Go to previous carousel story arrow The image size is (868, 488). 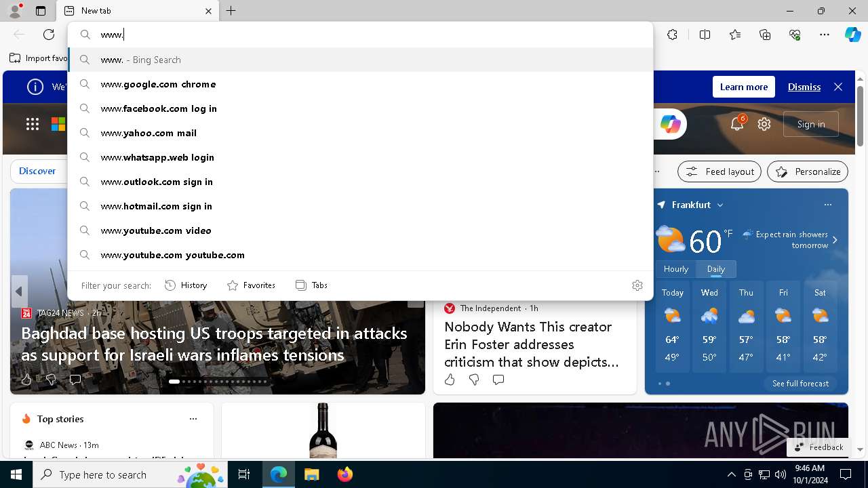[19, 291]
